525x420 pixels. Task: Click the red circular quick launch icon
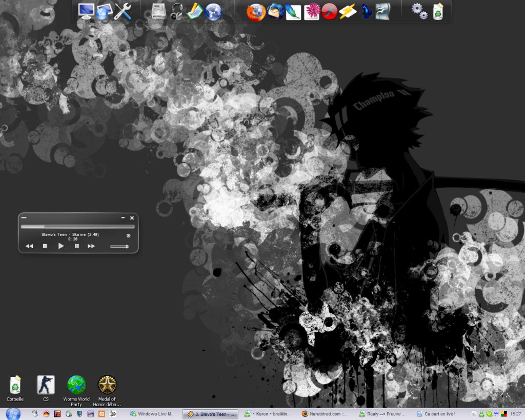click(46, 414)
